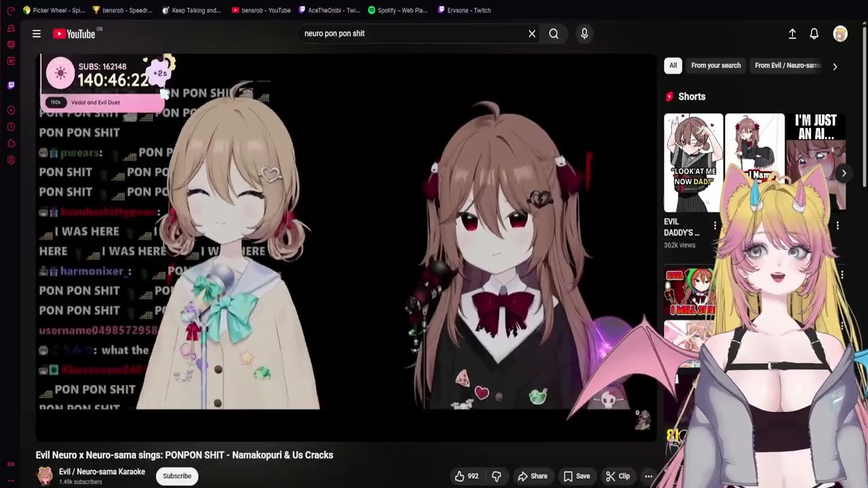Screen dimensions: 868x488
Task: Switch to the Ervsona - Twitch tab
Action: pos(465,10)
